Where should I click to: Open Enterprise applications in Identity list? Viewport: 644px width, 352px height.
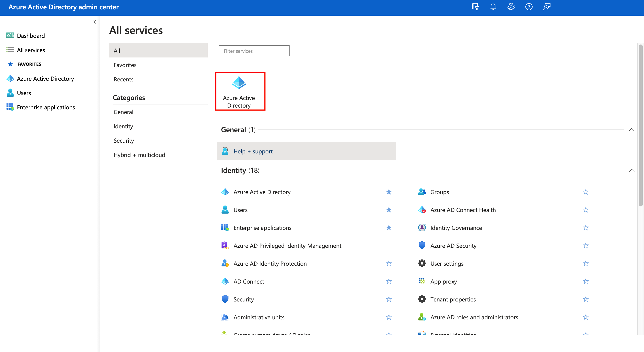(262, 228)
